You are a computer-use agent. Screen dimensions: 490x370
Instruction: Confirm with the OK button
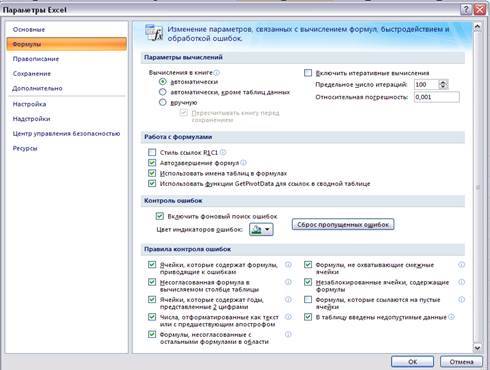[412, 362]
